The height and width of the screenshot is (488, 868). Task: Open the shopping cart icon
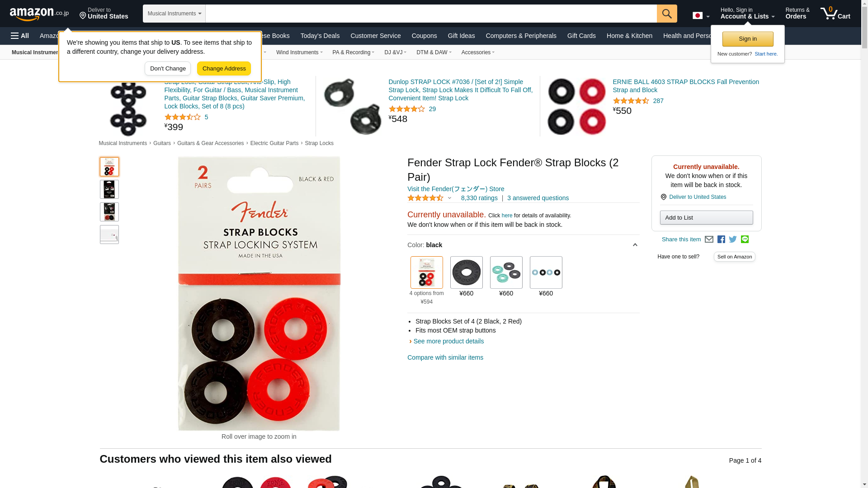pyautogui.click(x=835, y=14)
